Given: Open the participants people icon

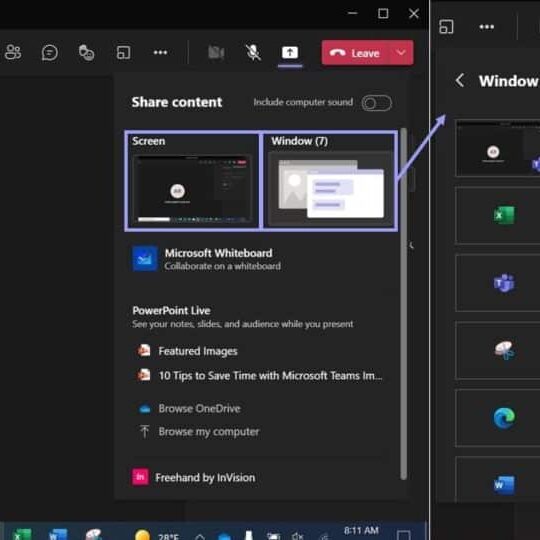Looking at the screenshot, I should tap(13, 53).
